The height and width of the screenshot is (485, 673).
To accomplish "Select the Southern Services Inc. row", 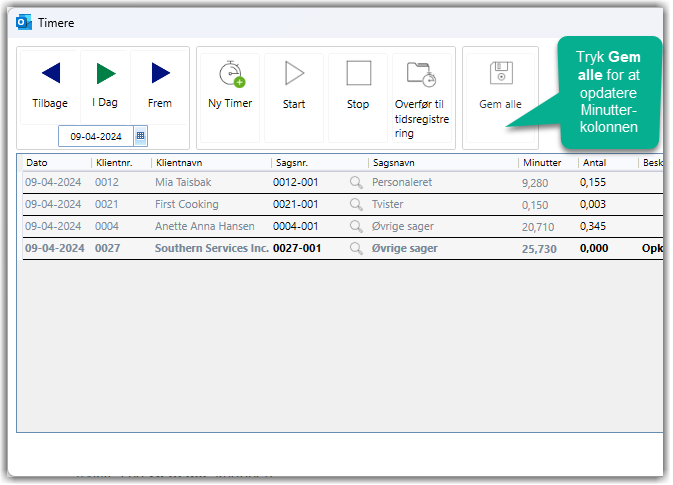I will [x=343, y=248].
